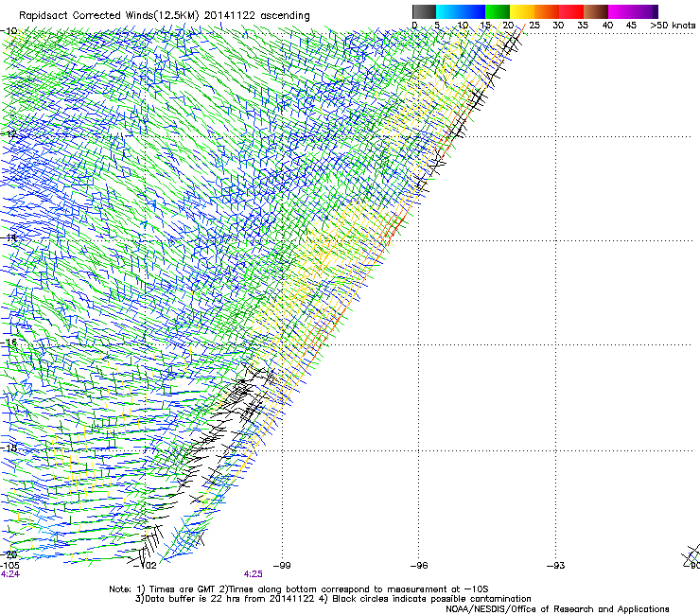Click the 'Data buffer is 22 hrs' note line
The width and height of the screenshot is (700, 615).
(333, 599)
